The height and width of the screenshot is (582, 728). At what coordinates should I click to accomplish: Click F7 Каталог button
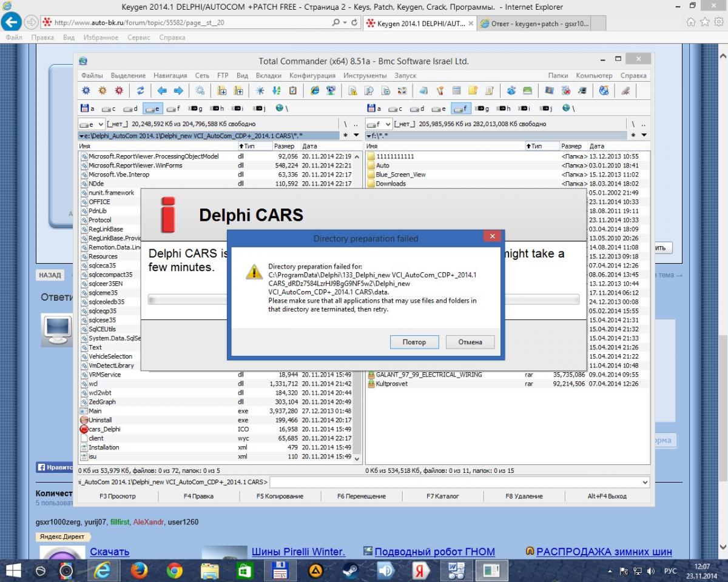click(x=443, y=496)
